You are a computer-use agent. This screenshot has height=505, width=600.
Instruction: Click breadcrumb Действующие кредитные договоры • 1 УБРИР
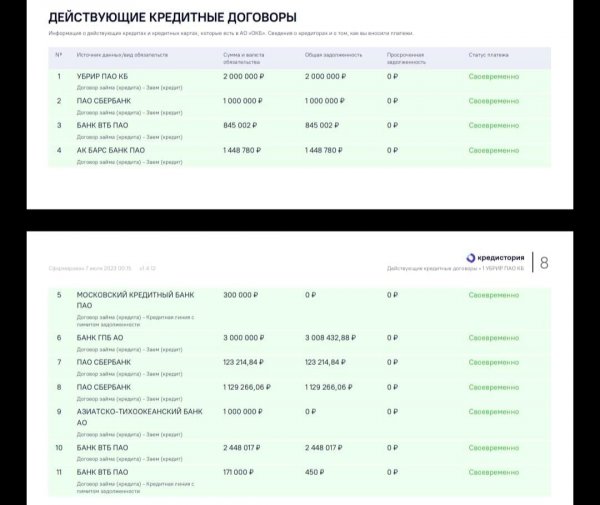pyautogui.click(x=455, y=268)
